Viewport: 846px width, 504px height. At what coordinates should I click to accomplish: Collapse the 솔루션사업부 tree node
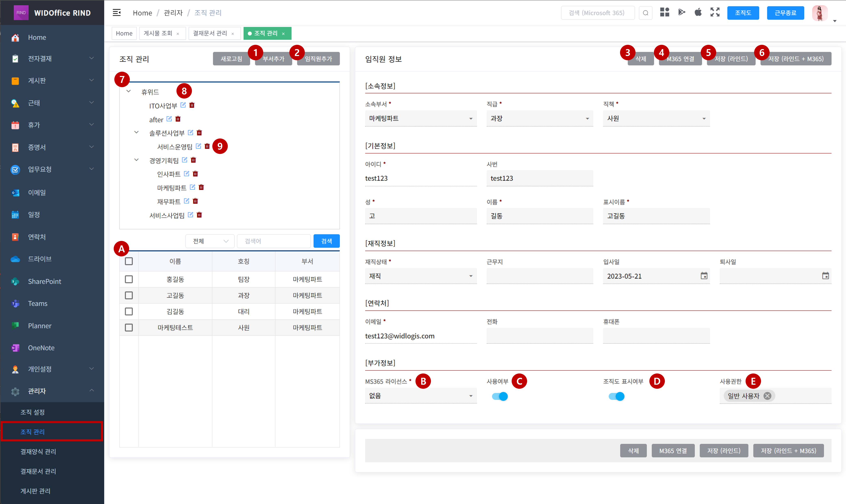point(136,132)
